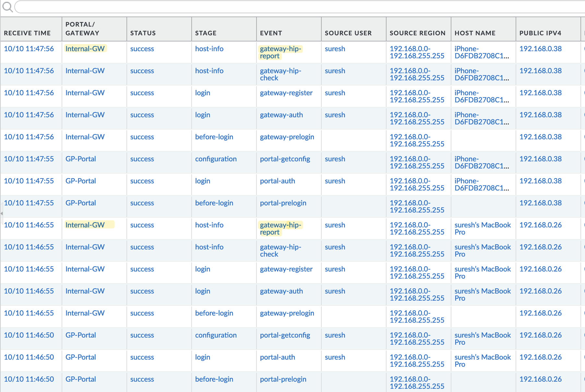
Task: Click receive time 10/10 11:46:50
Action: (x=30, y=335)
